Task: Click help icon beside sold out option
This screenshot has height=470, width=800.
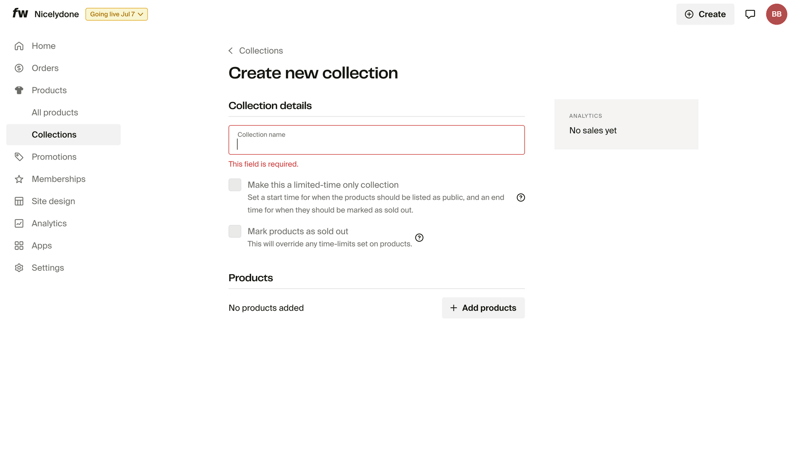Action: (x=419, y=238)
